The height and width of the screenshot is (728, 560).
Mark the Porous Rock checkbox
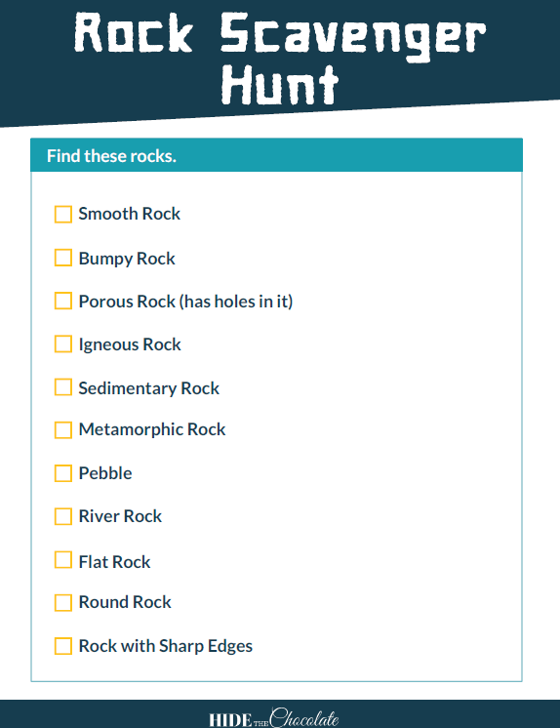(x=63, y=301)
